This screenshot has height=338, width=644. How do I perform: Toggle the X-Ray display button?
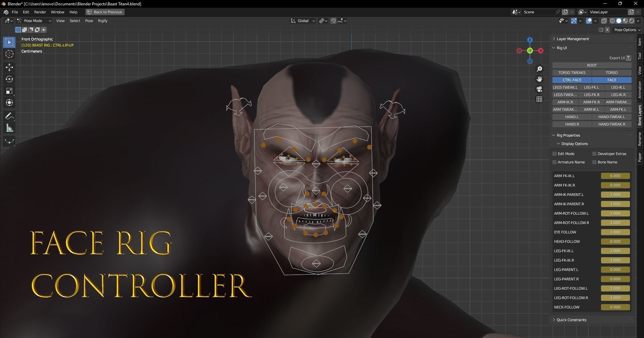[x=604, y=21]
